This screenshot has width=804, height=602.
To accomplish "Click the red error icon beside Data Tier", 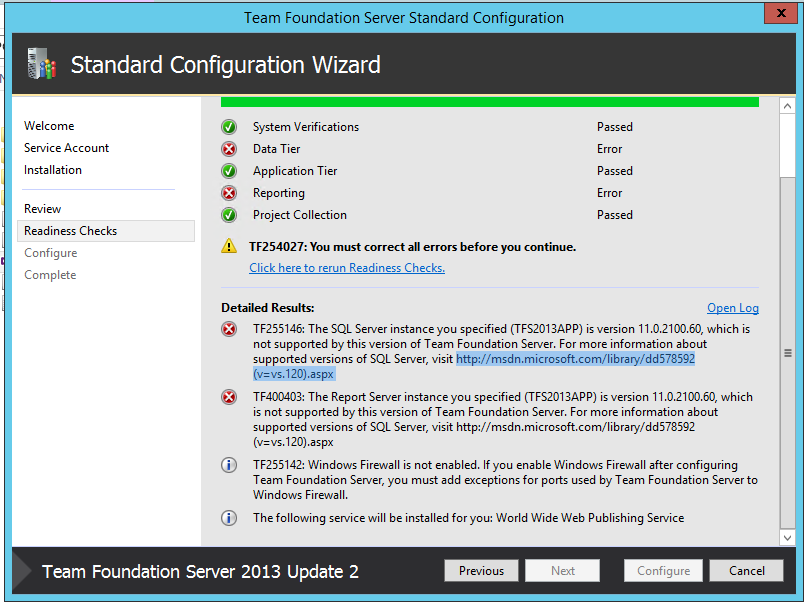I will [229, 149].
